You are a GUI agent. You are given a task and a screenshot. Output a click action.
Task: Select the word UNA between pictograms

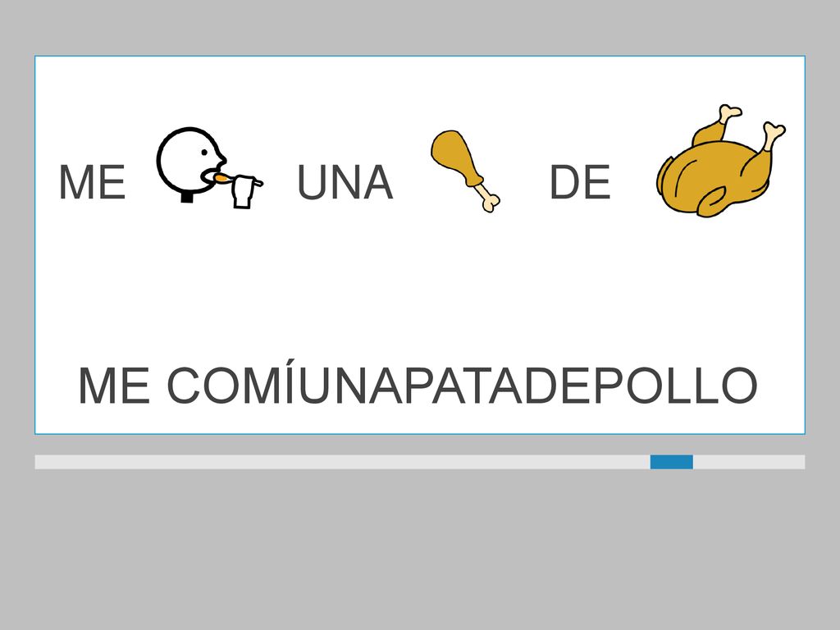345,183
